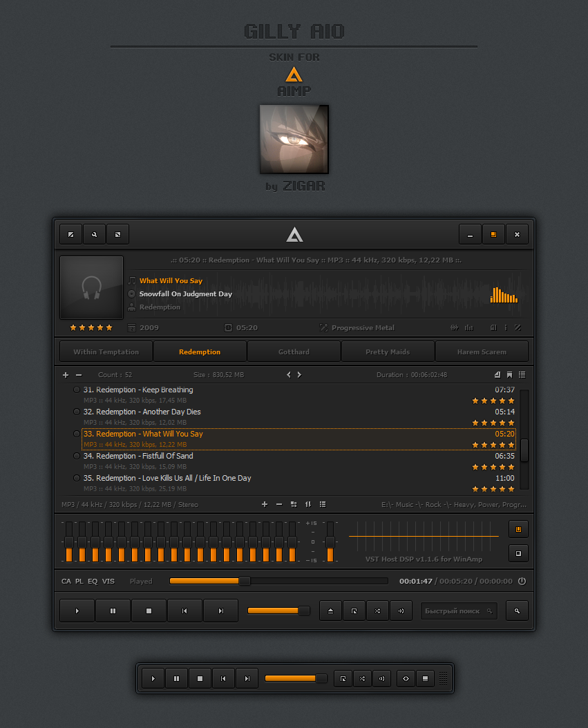Toggle the circle marker of track 32 Another Day Dies
Image resolution: width=588 pixels, height=728 pixels.
77,412
